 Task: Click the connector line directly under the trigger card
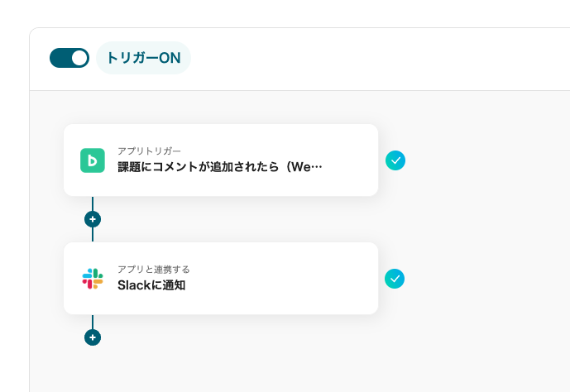(x=93, y=203)
